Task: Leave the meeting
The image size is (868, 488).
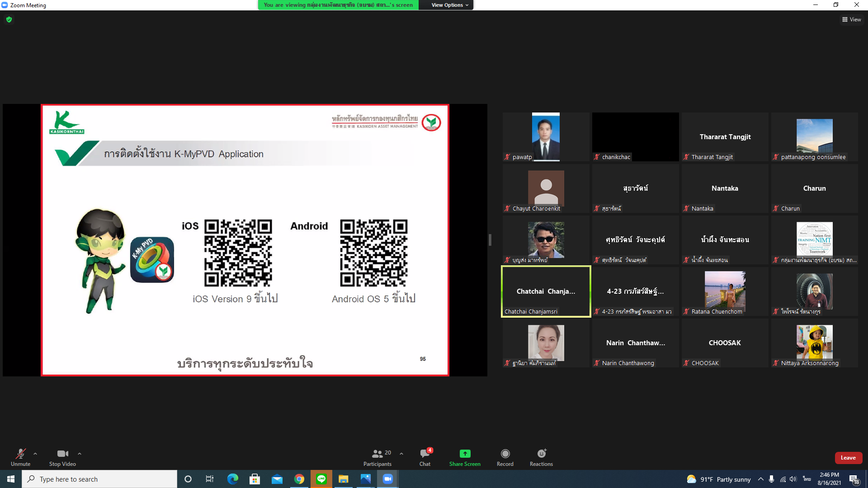Action: (x=848, y=458)
